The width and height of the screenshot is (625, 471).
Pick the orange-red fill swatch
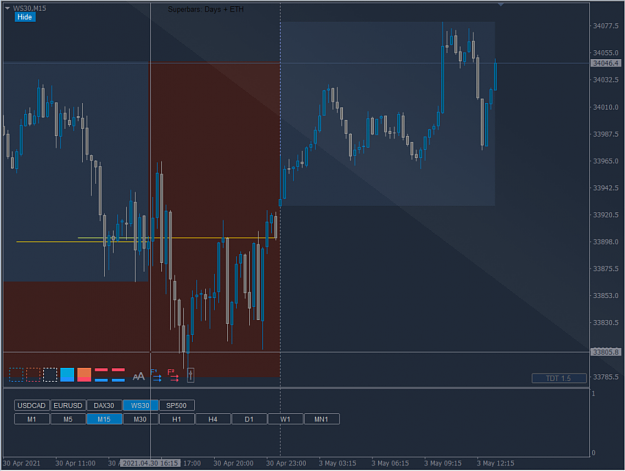click(x=84, y=375)
